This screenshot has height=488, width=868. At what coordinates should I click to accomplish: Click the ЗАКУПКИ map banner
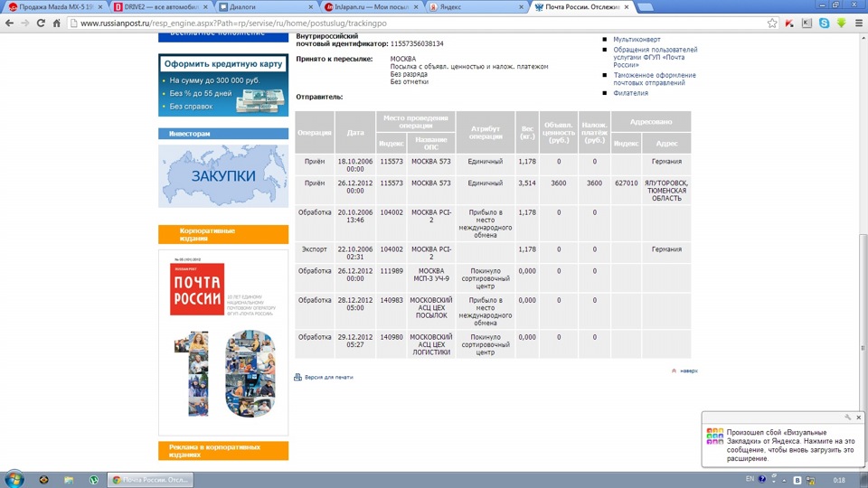point(223,176)
